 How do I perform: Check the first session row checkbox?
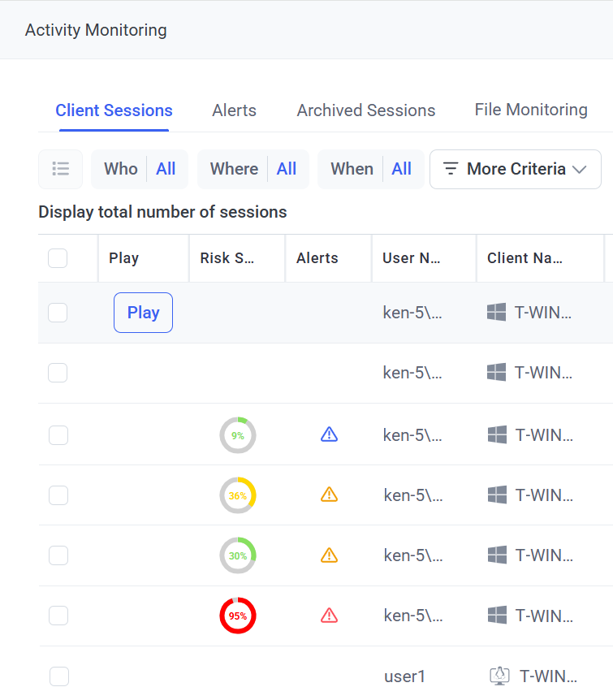58,313
